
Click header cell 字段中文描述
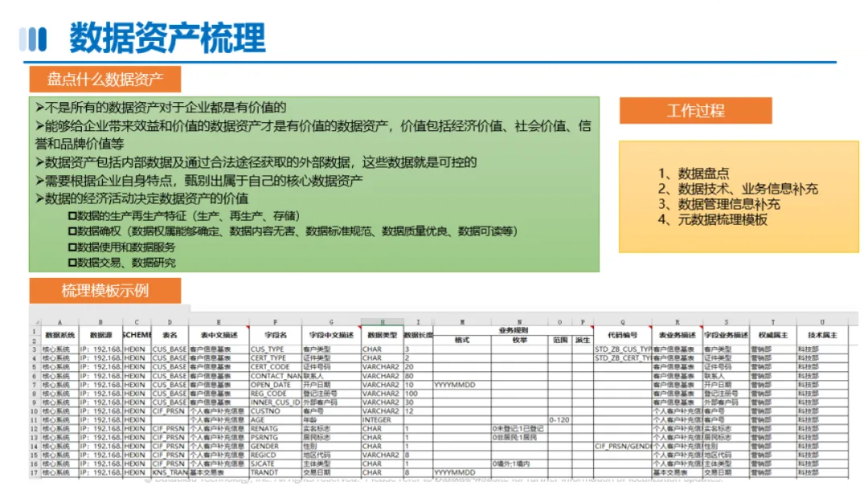click(x=331, y=335)
